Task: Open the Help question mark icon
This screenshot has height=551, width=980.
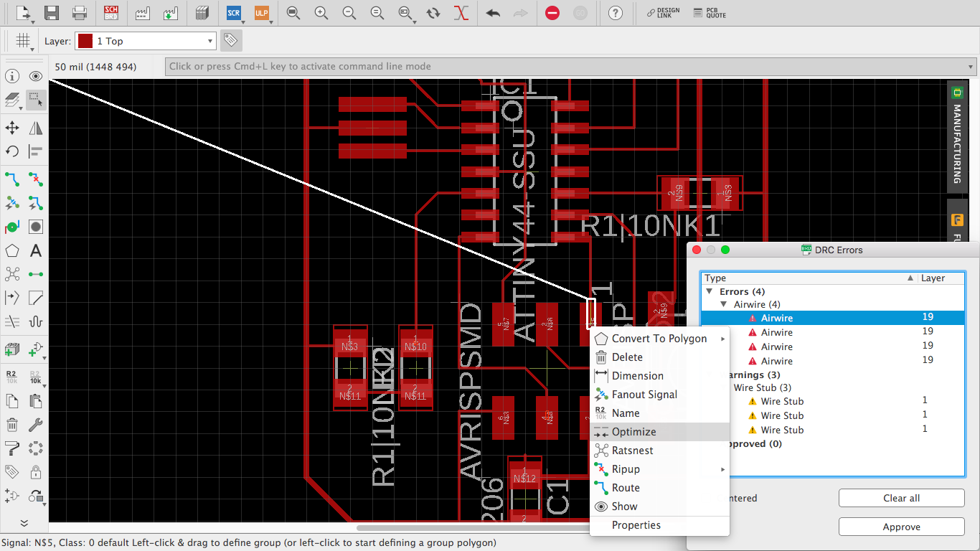Action: point(615,13)
